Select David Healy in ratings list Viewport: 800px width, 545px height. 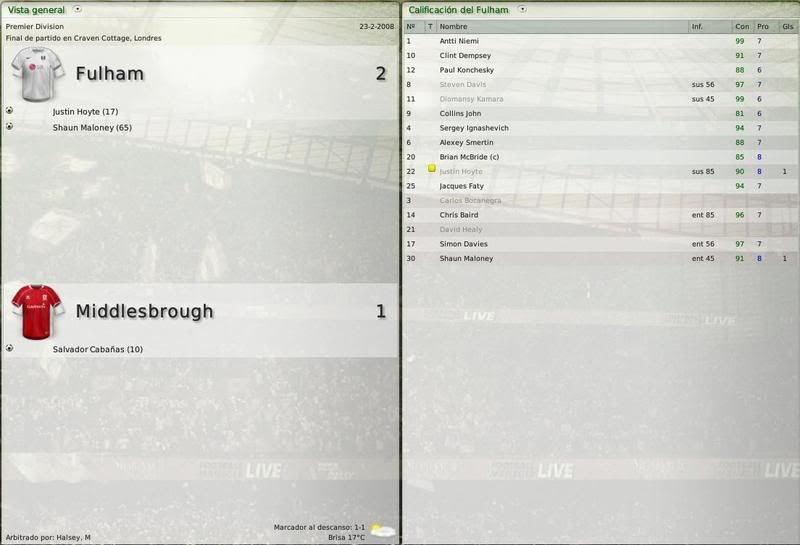click(461, 230)
